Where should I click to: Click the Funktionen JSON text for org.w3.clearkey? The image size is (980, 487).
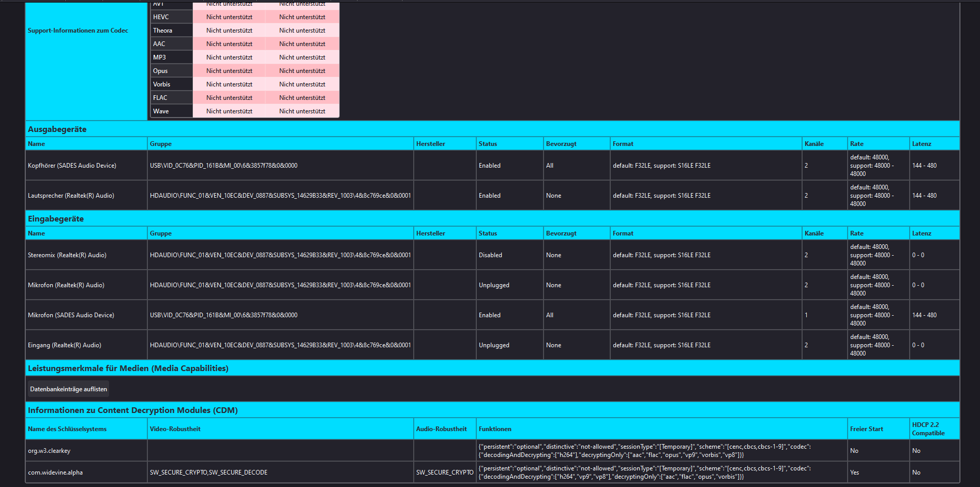click(645, 451)
